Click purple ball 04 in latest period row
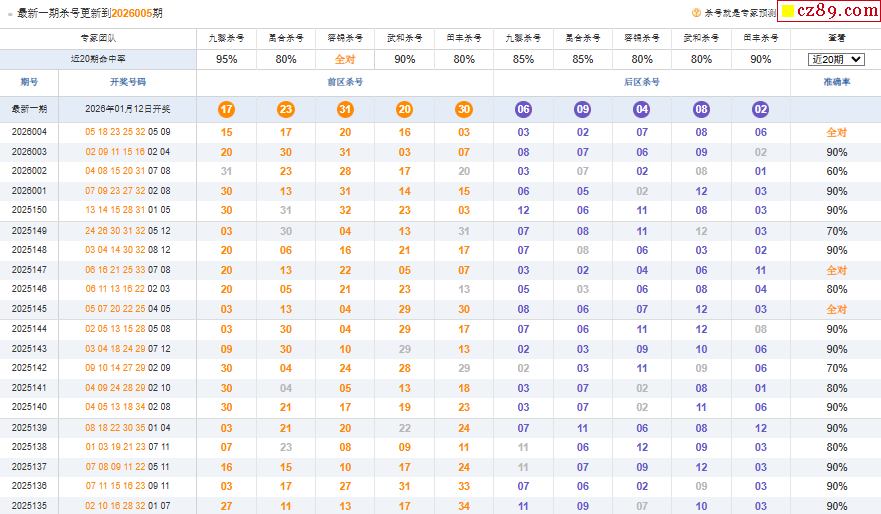Viewport: 881px width, 514px height. click(642, 110)
